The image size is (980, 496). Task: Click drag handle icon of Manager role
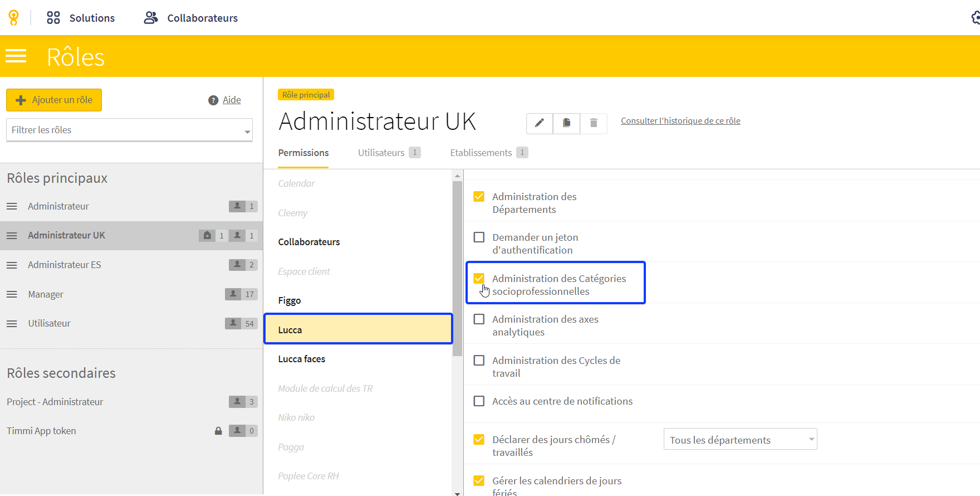12,294
